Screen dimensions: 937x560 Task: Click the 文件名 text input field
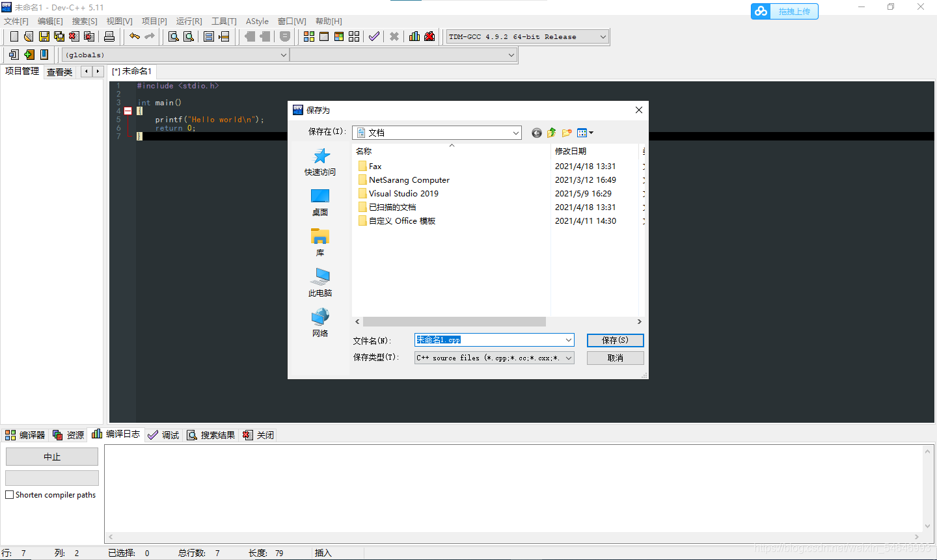click(489, 340)
